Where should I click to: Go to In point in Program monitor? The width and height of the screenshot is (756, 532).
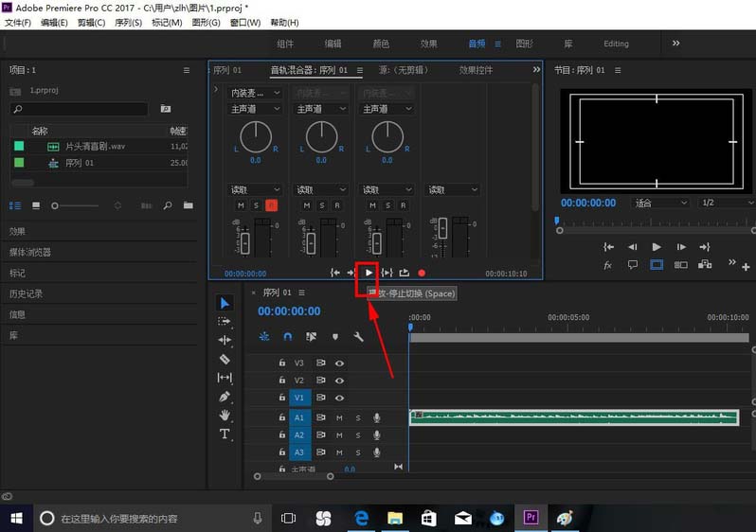click(x=608, y=247)
